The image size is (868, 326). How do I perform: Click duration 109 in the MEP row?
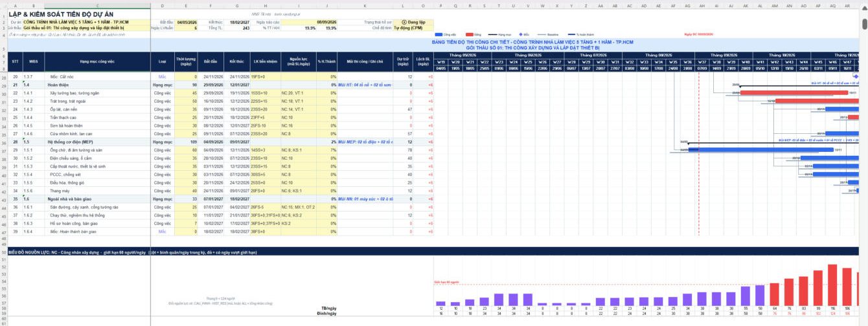(186, 142)
